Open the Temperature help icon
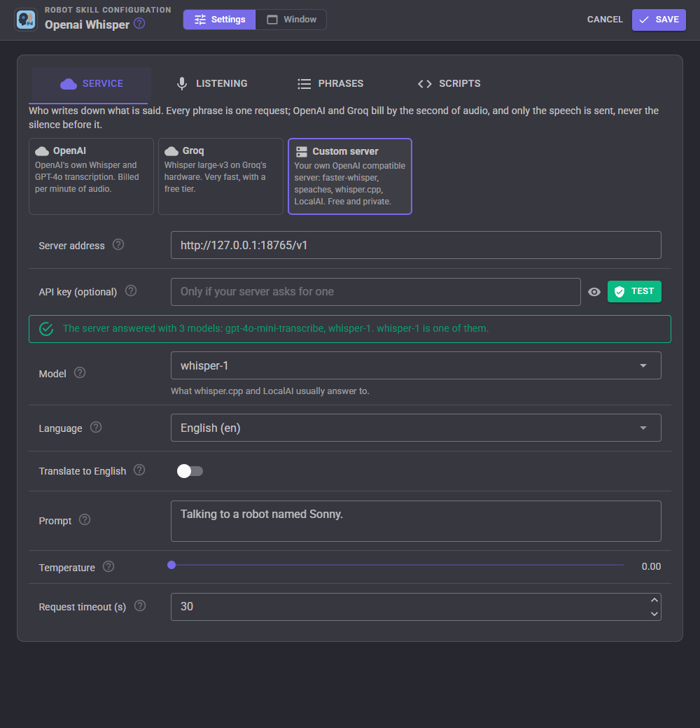Screen dimensions: 700x728 tap(108, 567)
